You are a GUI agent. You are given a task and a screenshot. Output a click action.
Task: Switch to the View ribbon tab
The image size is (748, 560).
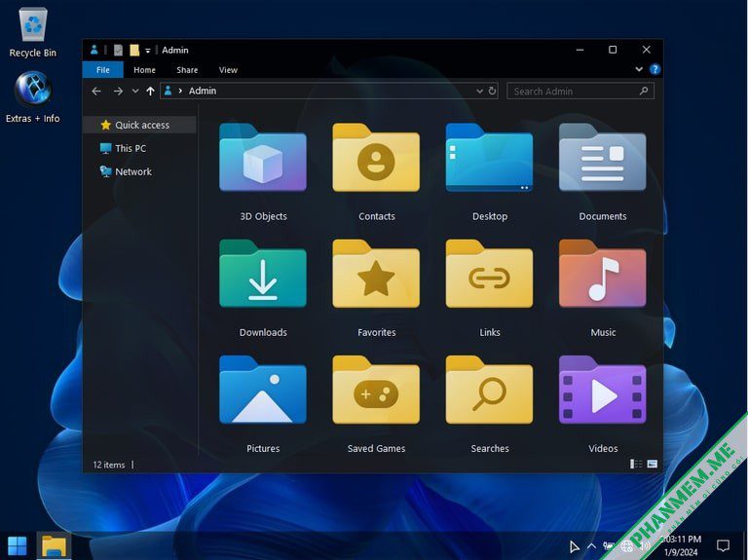[228, 70]
